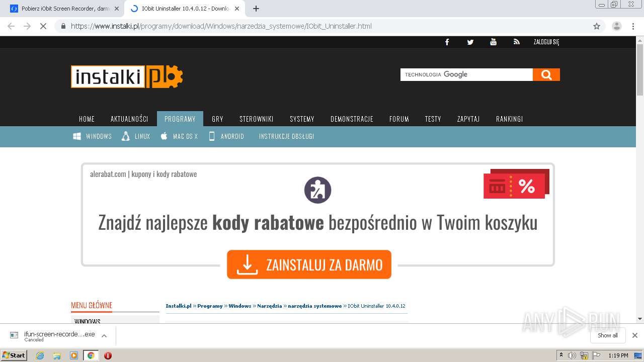Open the Opera icon in the taskbar
Viewport: 644px width, 362px height.
click(x=108, y=355)
